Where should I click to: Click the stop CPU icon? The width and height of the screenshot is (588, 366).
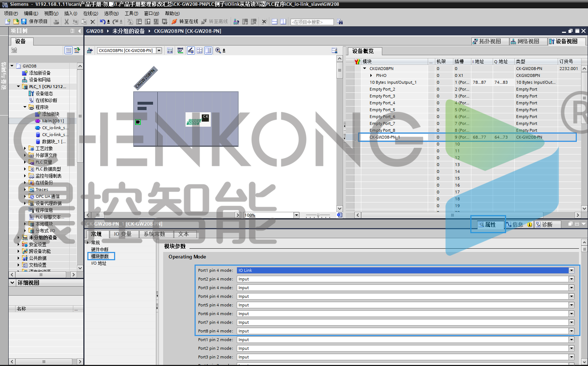click(254, 22)
